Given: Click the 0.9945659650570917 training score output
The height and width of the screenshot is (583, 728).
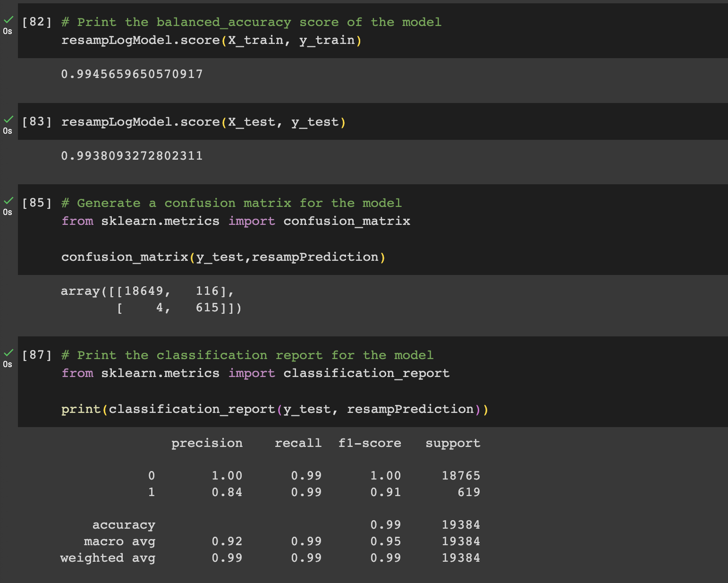Looking at the screenshot, I should click(132, 74).
